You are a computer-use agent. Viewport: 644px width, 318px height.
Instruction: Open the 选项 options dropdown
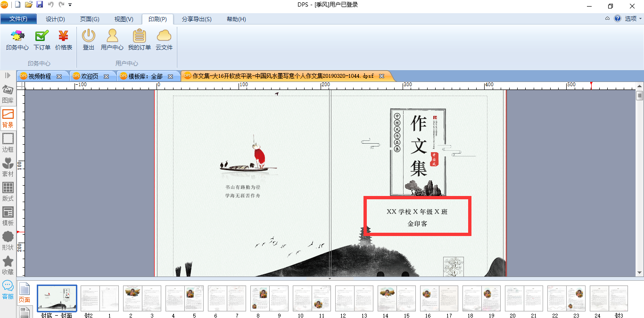633,19
